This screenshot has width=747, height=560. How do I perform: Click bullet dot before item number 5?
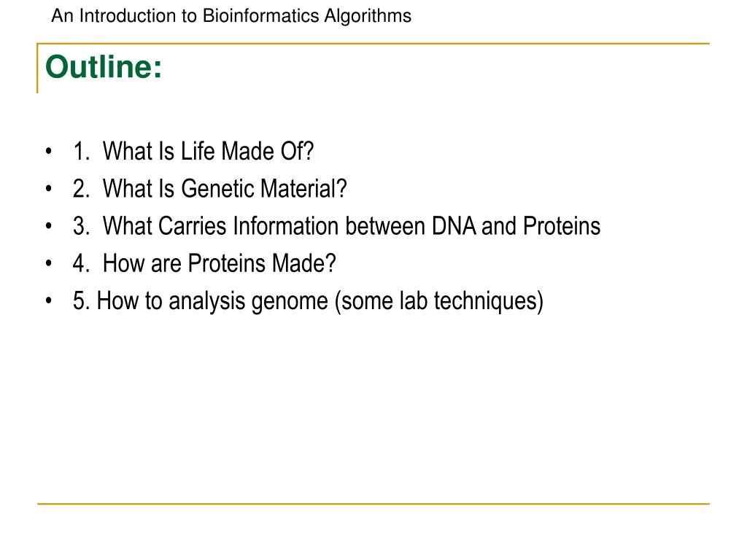tap(49, 301)
